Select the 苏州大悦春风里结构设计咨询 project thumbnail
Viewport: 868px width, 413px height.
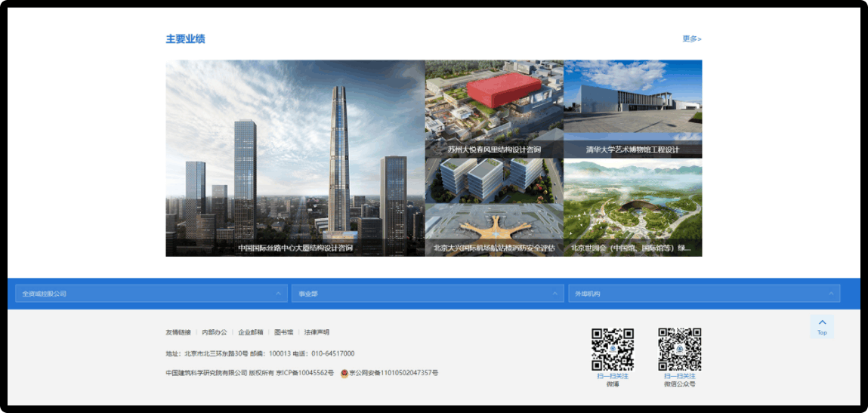[x=494, y=108]
